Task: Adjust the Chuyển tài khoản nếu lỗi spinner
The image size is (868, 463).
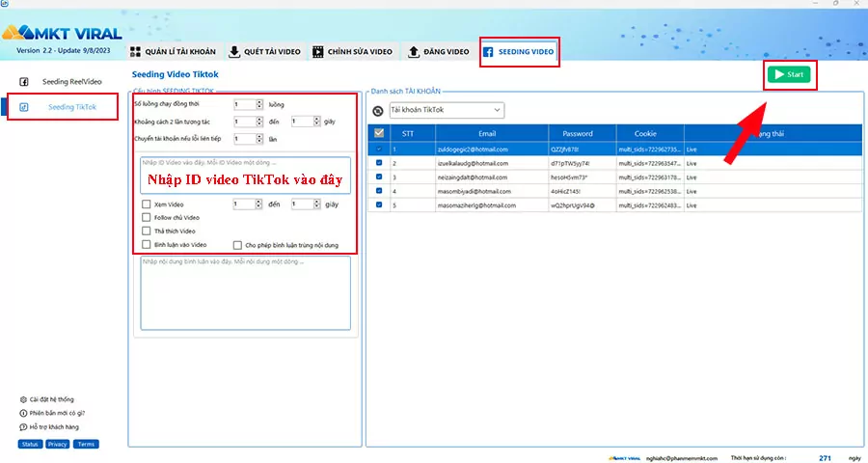Action: (247, 139)
